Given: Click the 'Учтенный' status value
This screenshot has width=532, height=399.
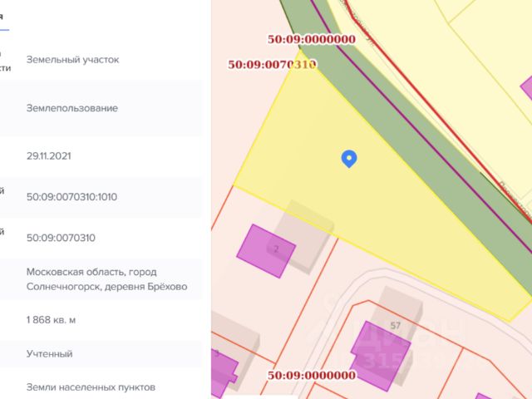Looking at the screenshot, I should coord(50,353).
